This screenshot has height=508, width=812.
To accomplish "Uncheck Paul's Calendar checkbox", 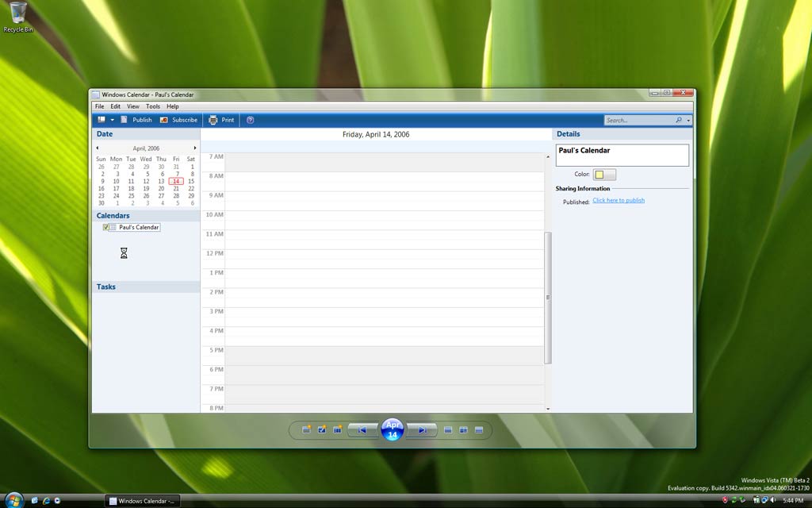I will tap(106, 227).
